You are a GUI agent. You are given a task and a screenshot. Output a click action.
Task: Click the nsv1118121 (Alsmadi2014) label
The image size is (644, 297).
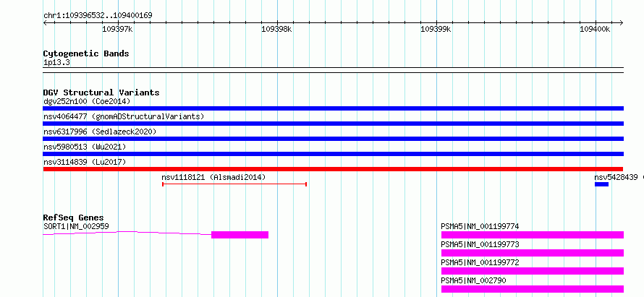tap(213, 177)
